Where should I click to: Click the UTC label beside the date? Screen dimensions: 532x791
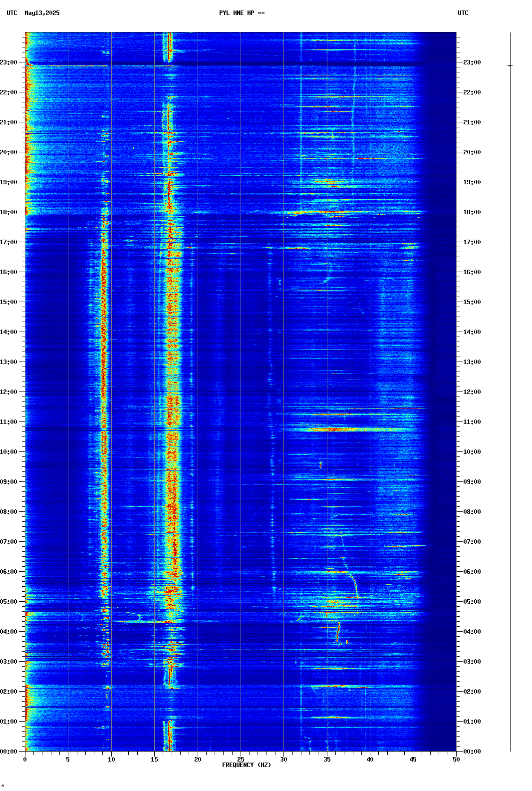click(x=12, y=13)
